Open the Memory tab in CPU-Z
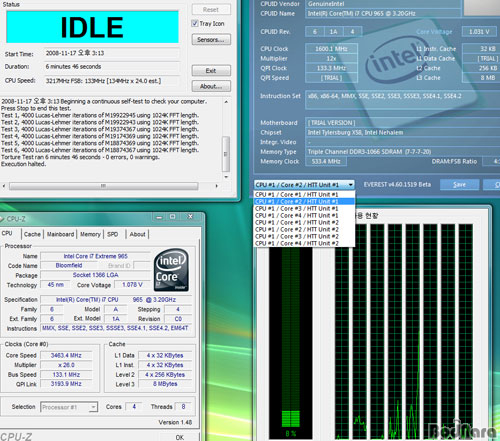 pos(90,234)
